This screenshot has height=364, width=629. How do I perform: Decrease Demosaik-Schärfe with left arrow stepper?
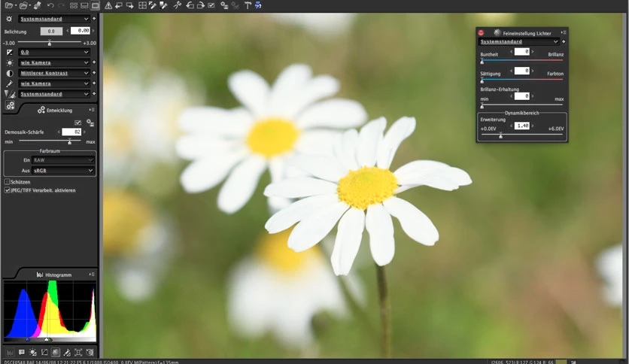pyautogui.click(x=59, y=132)
